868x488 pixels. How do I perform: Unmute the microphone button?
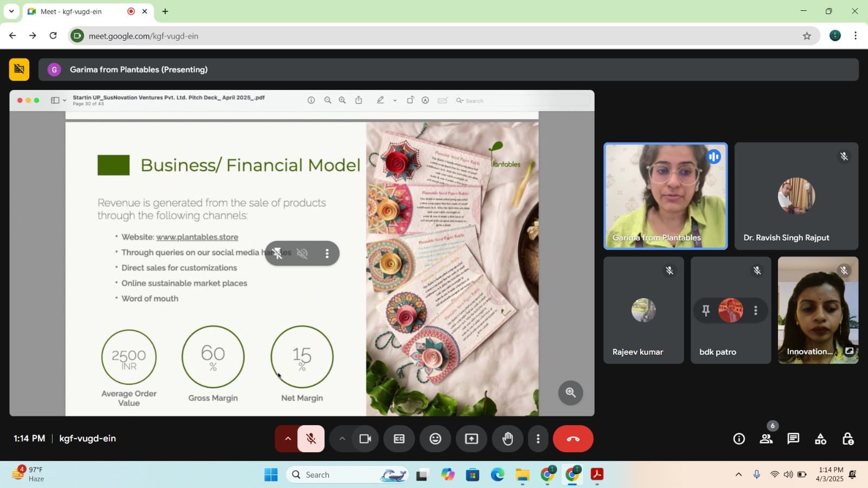click(311, 439)
